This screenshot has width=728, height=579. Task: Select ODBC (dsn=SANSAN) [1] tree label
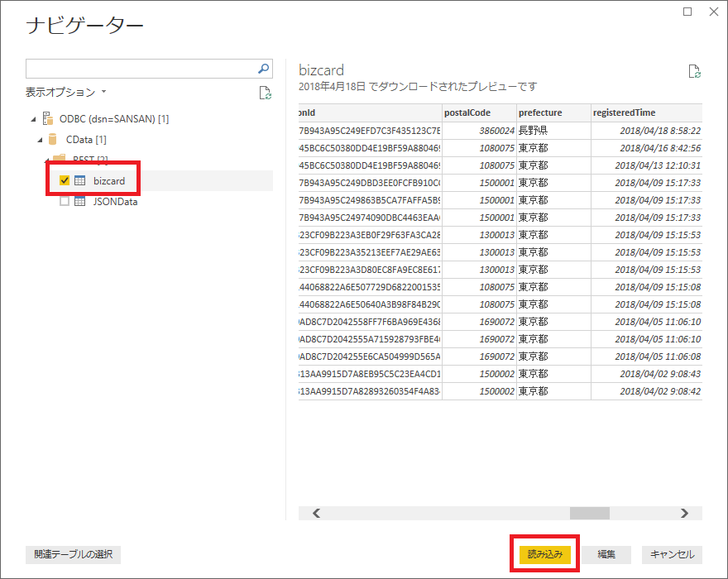[x=114, y=119]
